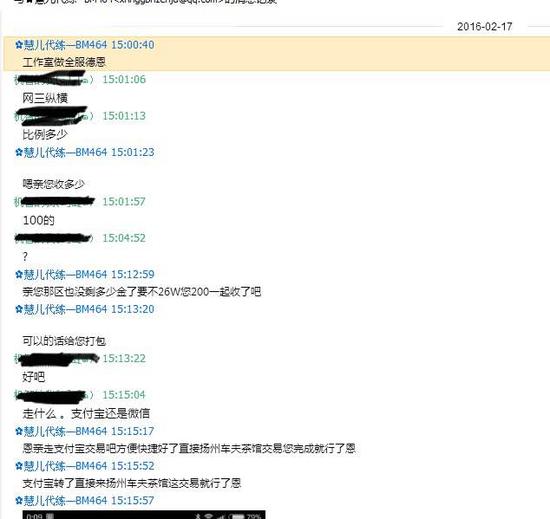Image resolution: width=550 pixels, height=519 pixels.
Task: Open sender name 慧儿代练—BM464 at 15:12:59
Action: (65, 275)
